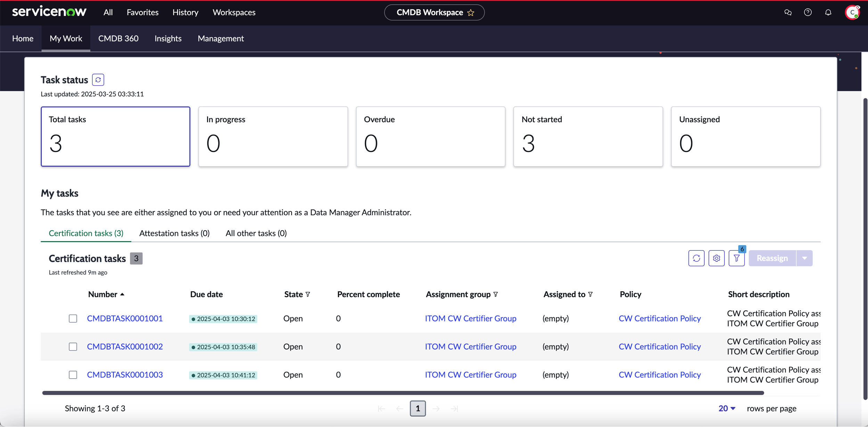This screenshot has height=427, width=868.
Task: Select the checkbox for CMDBTASK0001001
Action: click(x=73, y=319)
